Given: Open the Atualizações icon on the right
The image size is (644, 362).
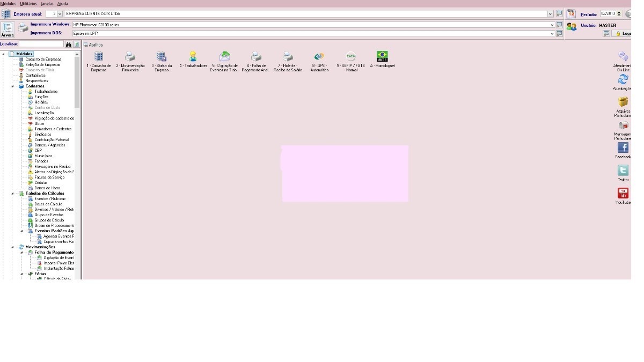Looking at the screenshot, I should coord(623,79).
